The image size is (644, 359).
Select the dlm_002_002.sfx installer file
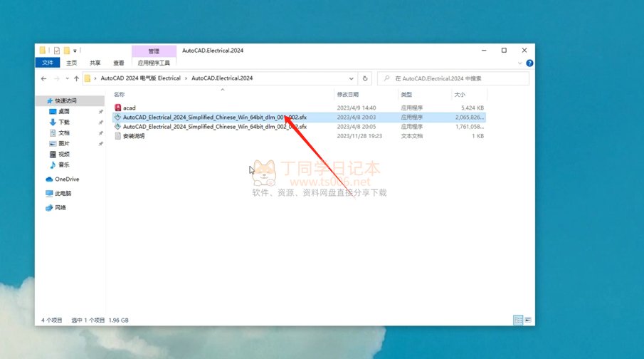click(214, 126)
